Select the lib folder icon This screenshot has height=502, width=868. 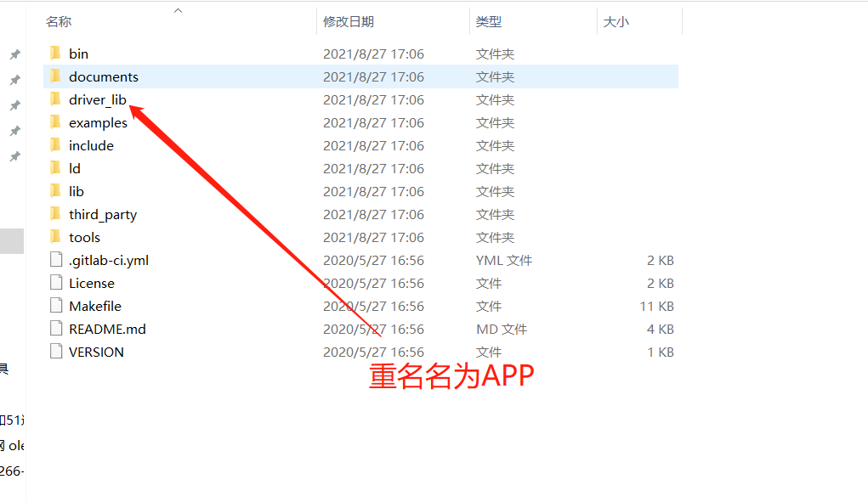(55, 191)
